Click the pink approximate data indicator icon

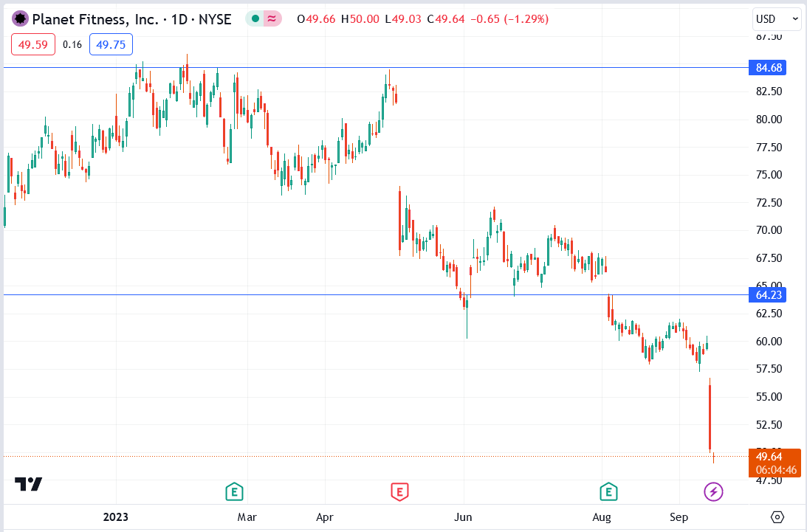[x=272, y=19]
